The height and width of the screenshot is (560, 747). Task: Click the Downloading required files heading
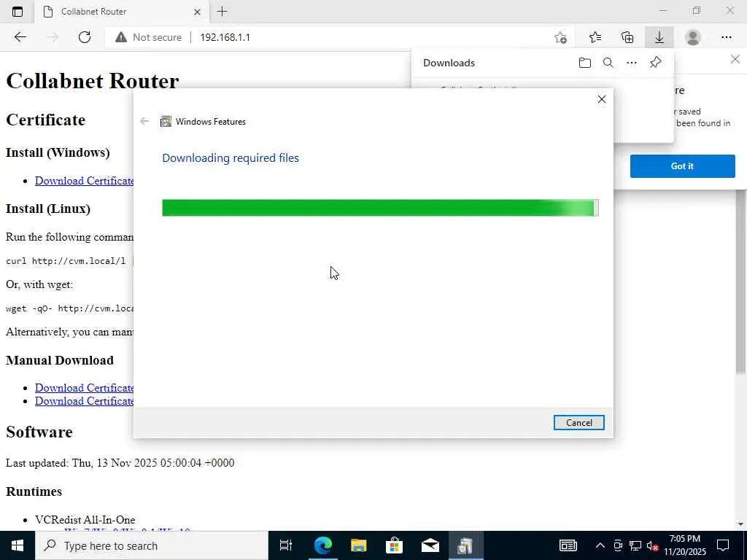231,158
